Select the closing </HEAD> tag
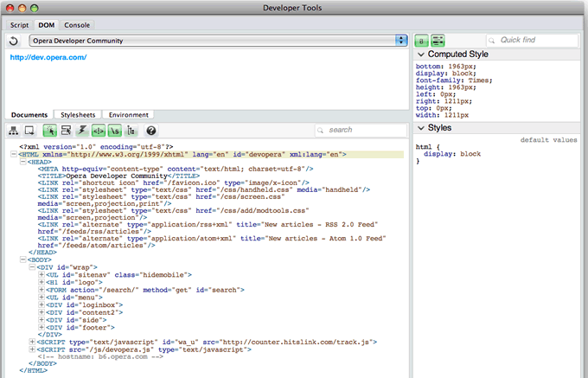The height and width of the screenshot is (378, 588). [42, 253]
